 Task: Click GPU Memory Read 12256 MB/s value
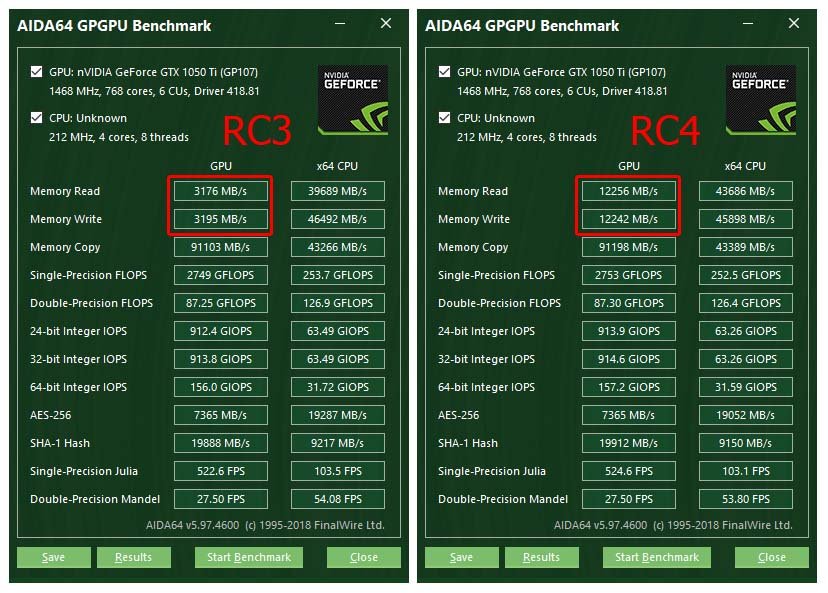629,191
